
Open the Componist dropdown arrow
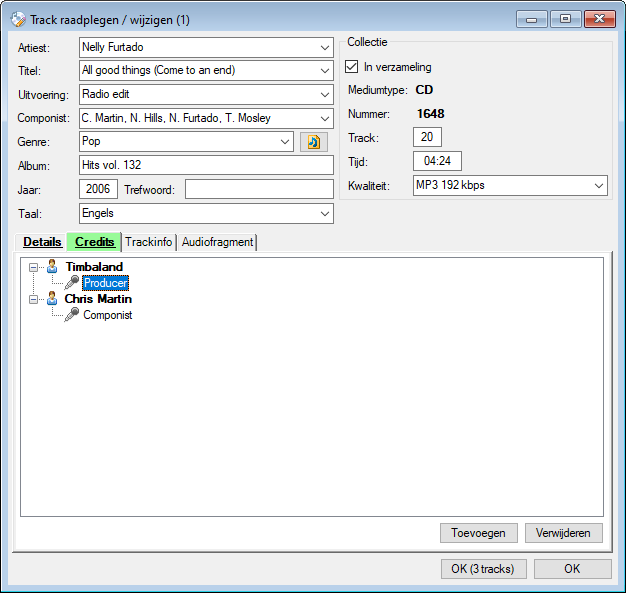click(325, 119)
